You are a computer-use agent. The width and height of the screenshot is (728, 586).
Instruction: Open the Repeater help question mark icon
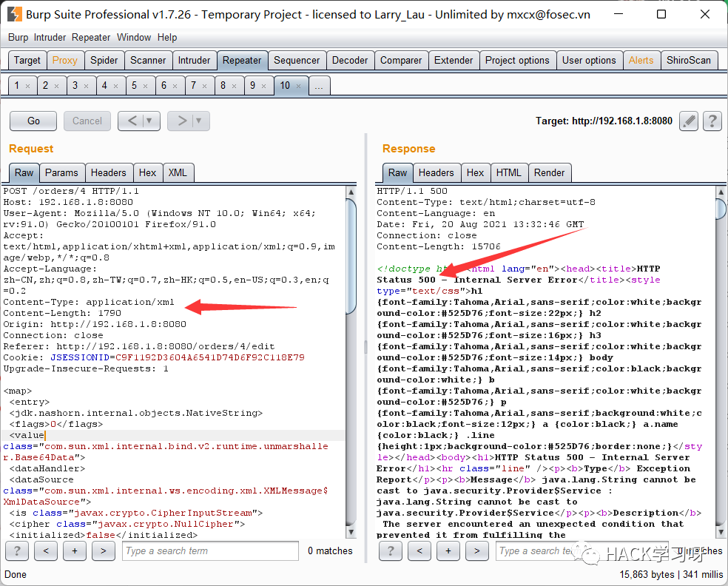coord(712,121)
